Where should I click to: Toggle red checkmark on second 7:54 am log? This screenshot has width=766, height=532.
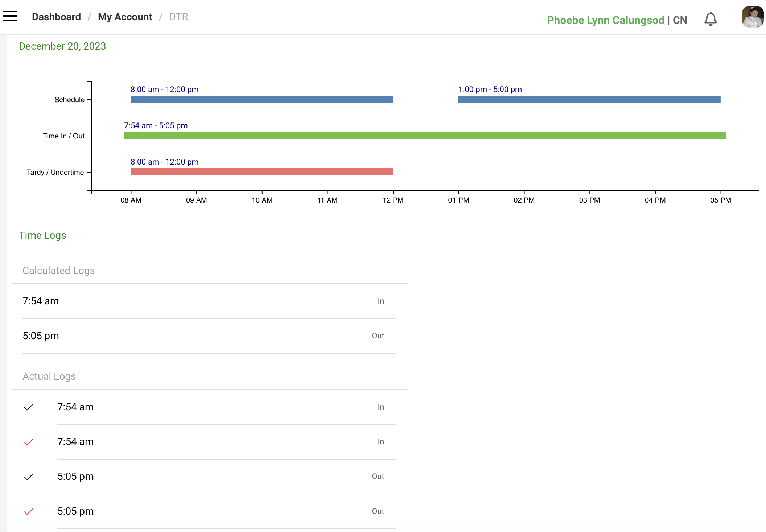point(29,442)
